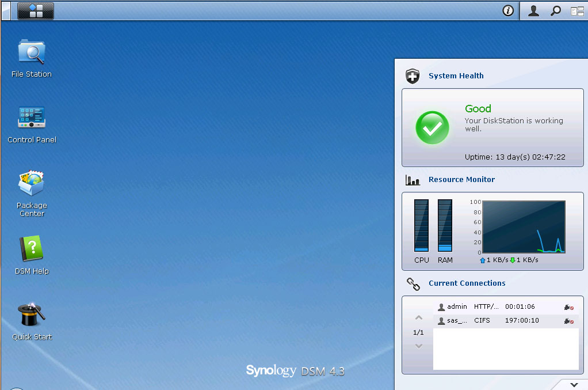Click the upload 1 KB/s indicator

coord(494,260)
